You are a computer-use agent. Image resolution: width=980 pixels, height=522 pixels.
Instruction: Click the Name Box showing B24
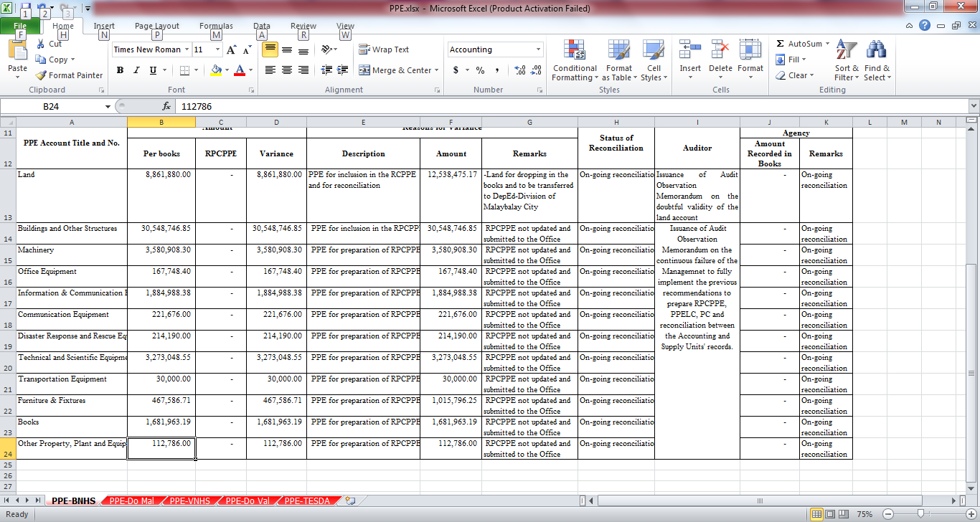[x=51, y=106]
